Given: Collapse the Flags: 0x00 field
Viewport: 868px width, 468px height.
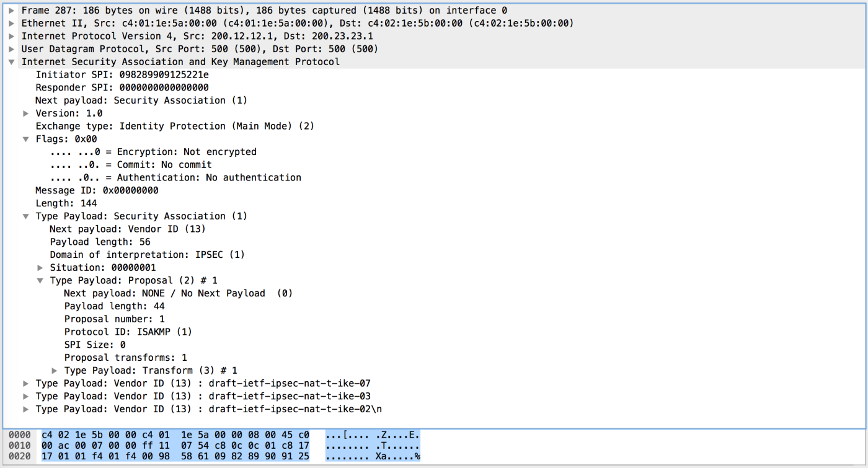Looking at the screenshot, I should tap(25, 139).
